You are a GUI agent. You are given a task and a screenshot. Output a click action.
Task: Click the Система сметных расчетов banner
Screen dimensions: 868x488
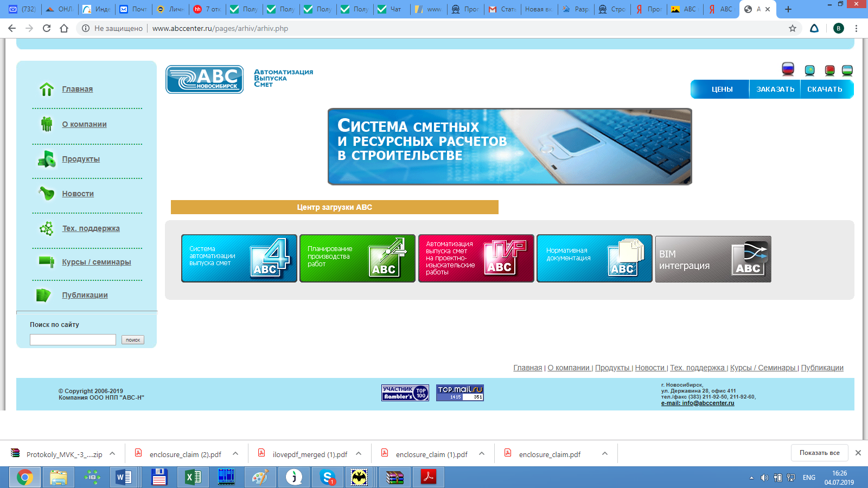[510, 146]
